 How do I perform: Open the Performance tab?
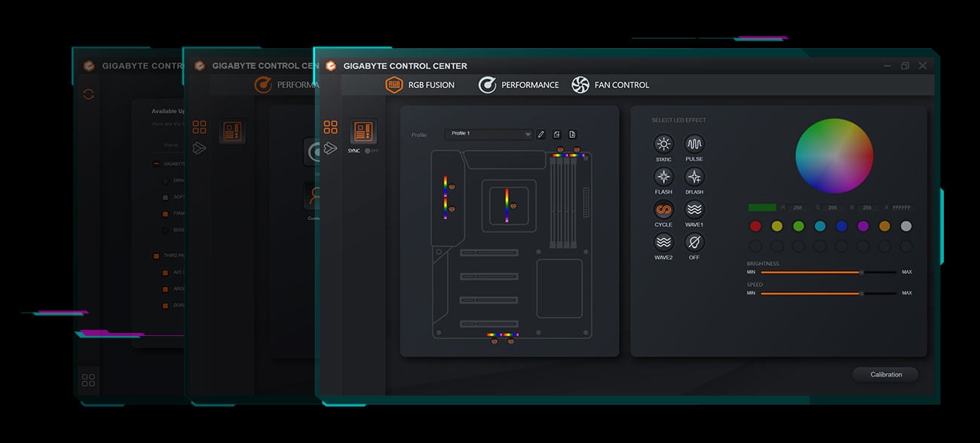(519, 84)
